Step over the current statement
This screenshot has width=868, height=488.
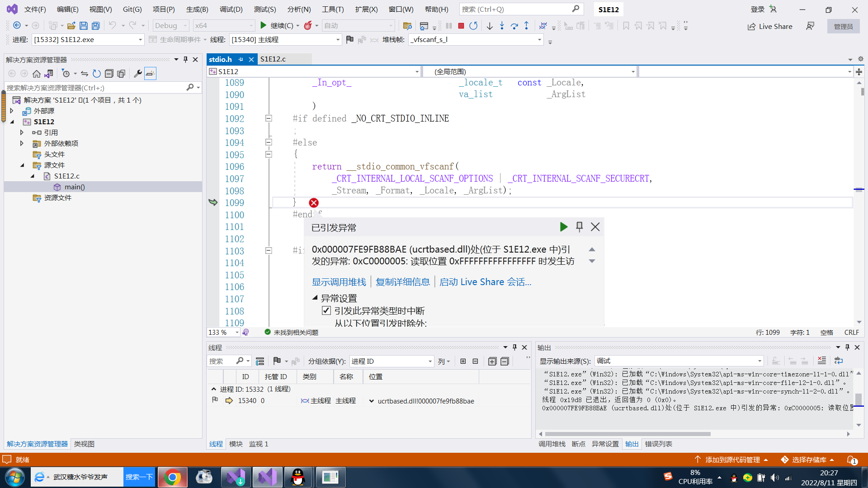[514, 26]
